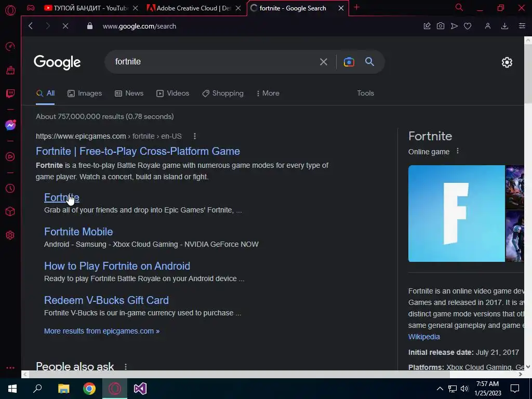Open a new tab with plus

click(356, 7)
